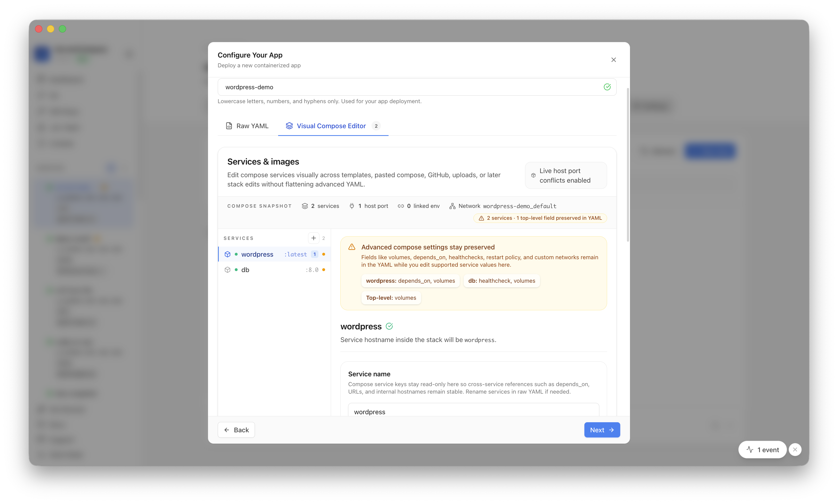This screenshot has height=504, width=838.
Task: Click the dialog vertical scrollbar
Action: 627,165
